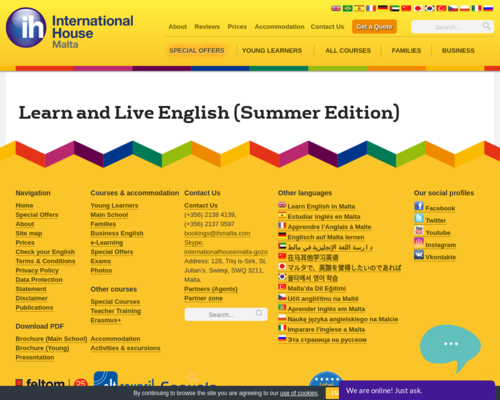Select the Polish flag in the header
The image size is (500, 400).
pos(465,8)
